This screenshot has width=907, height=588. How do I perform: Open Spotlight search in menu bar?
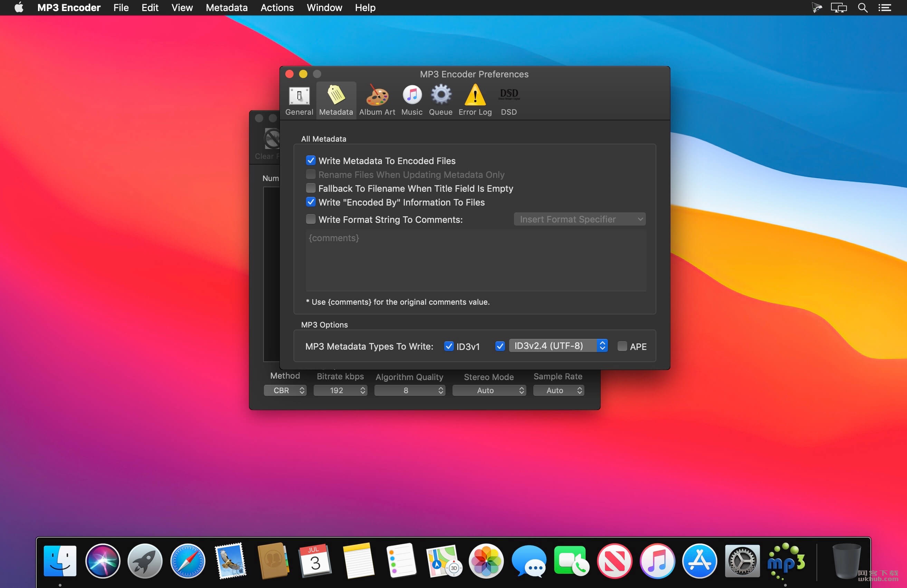click(x=863, y=8)
